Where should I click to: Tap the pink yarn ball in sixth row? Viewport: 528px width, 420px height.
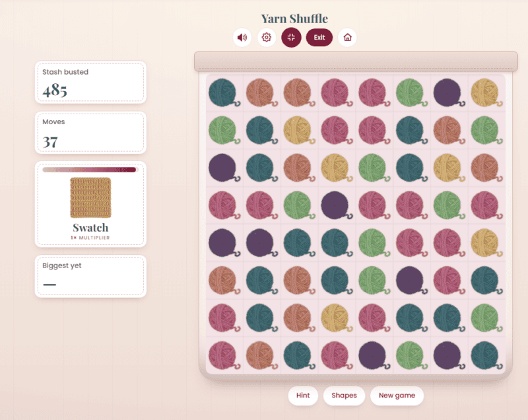[x=447, y=280]
